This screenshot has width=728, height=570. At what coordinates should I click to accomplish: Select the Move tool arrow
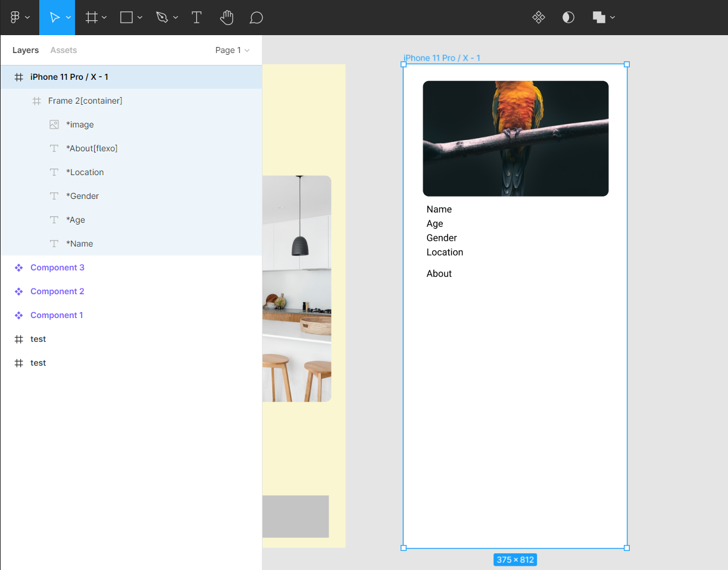[x=54, y=18]
